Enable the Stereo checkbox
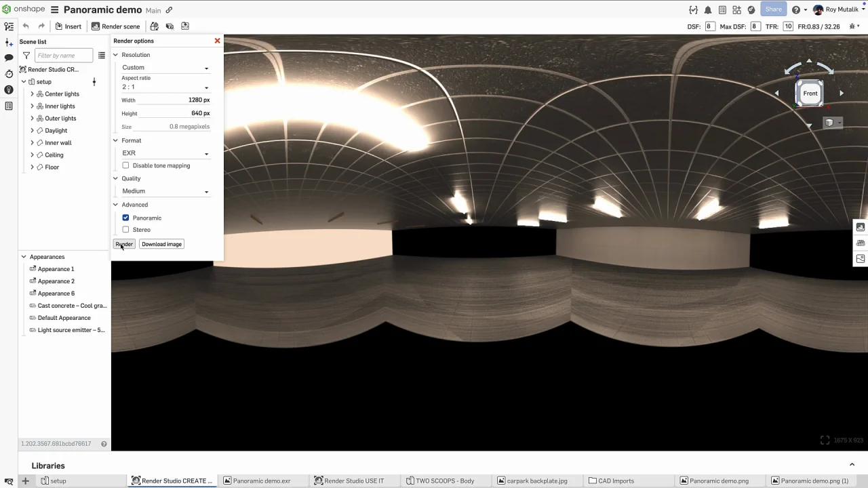The width and height of the screenshot is (868, 488). click(x=125, y=230)
